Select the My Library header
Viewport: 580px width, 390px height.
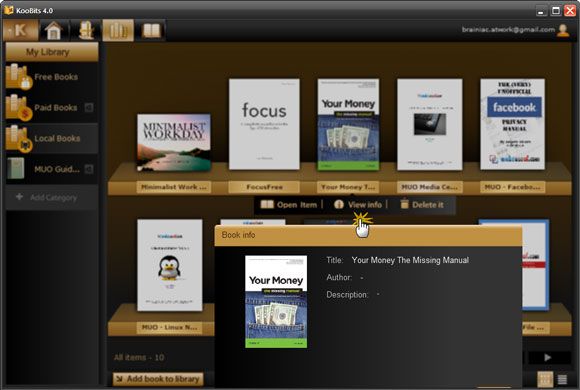pyautogui.click(x=52, y=52)
